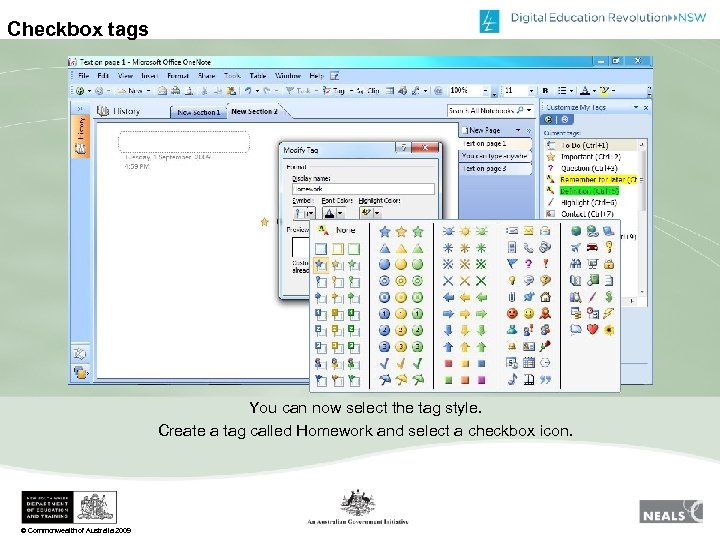Open the Search All Notebooks scope dropdown
The image size is (720, 540).
tap(529, 110)
